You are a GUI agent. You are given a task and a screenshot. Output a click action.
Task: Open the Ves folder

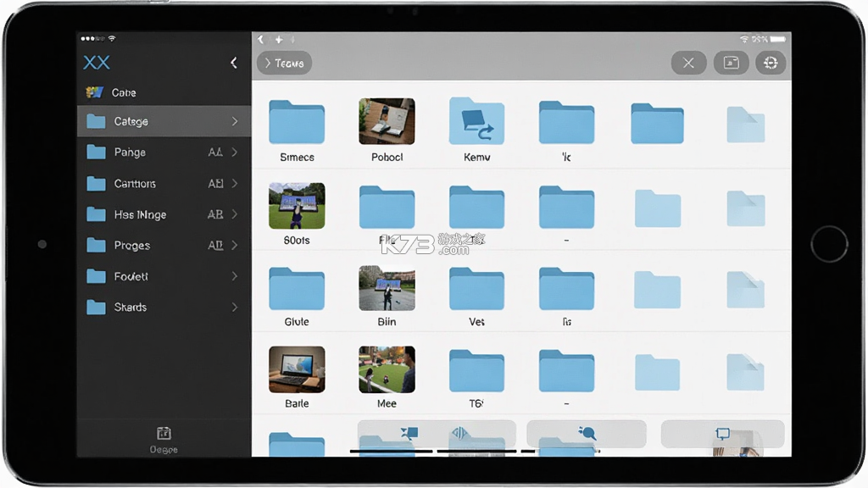[476, 288]
